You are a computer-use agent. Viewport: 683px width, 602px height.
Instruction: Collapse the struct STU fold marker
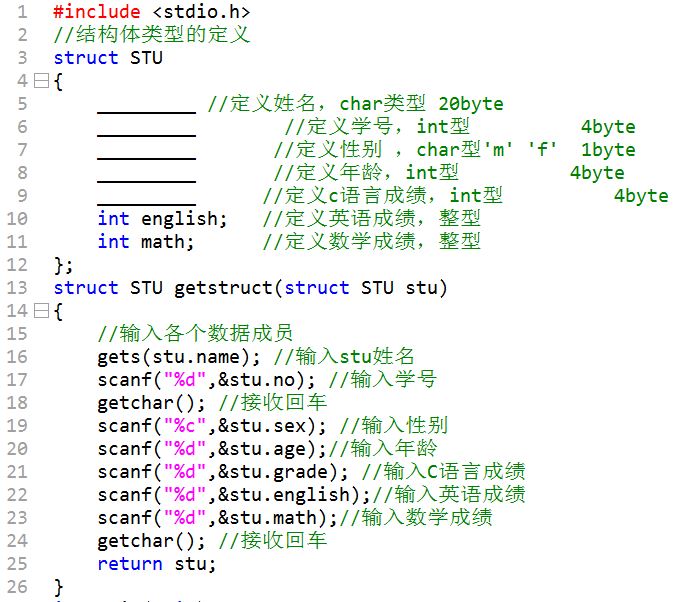(x=41, y=81)
